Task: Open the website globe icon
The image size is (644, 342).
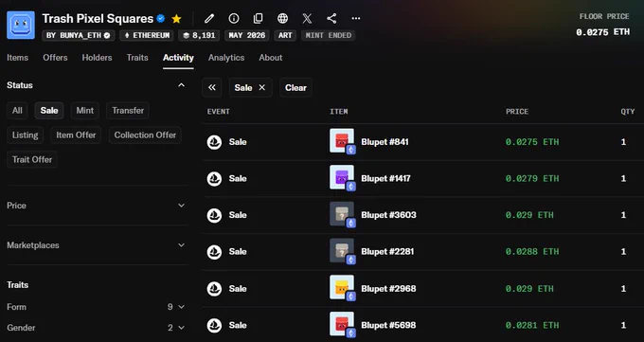Action: pos(282,19)
